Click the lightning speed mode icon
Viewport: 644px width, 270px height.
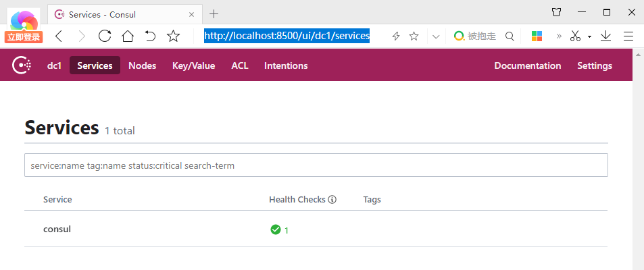396,36
